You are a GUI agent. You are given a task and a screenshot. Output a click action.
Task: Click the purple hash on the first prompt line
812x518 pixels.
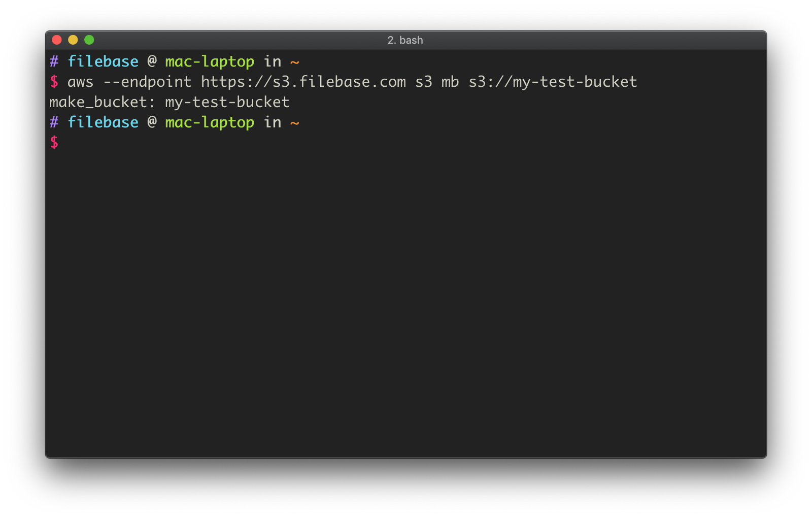[54, 61]
